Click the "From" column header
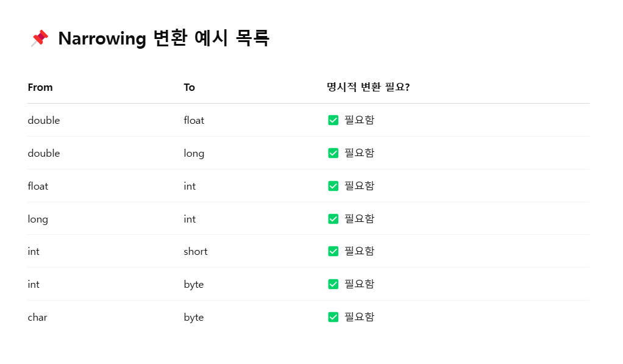 click(40, 87)
